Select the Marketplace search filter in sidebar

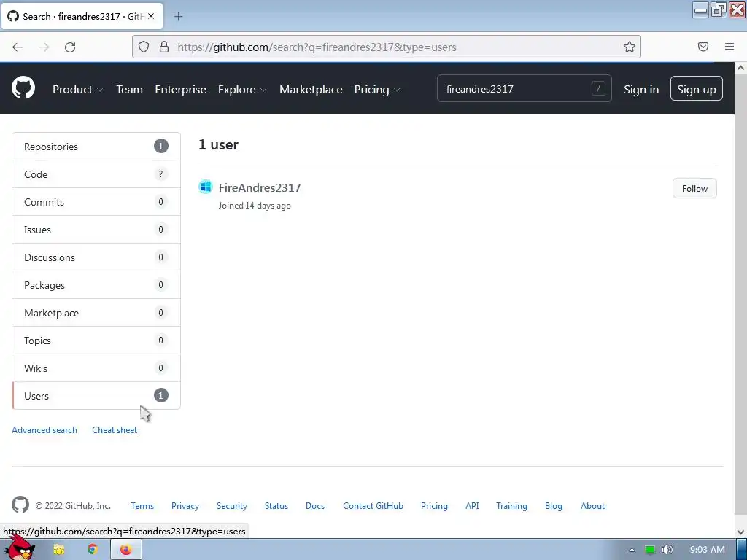pos(96,312)
